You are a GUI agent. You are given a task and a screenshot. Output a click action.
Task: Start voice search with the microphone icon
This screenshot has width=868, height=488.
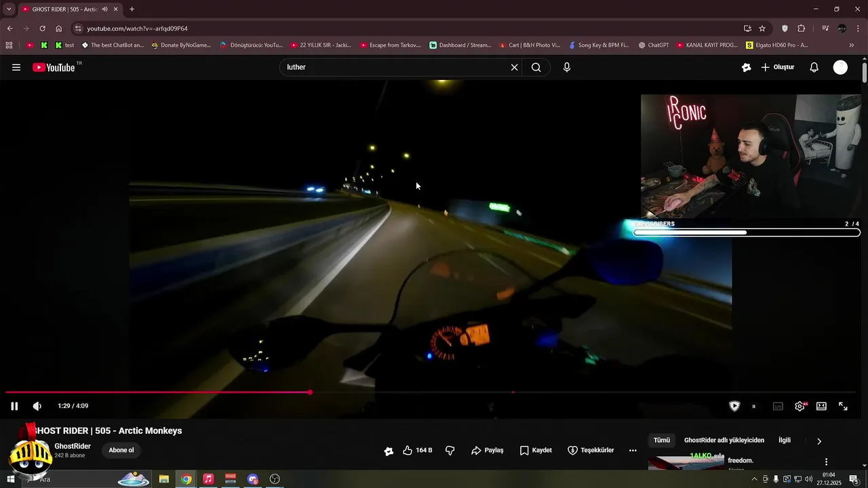pyautogui.click(x=567, y=67)
